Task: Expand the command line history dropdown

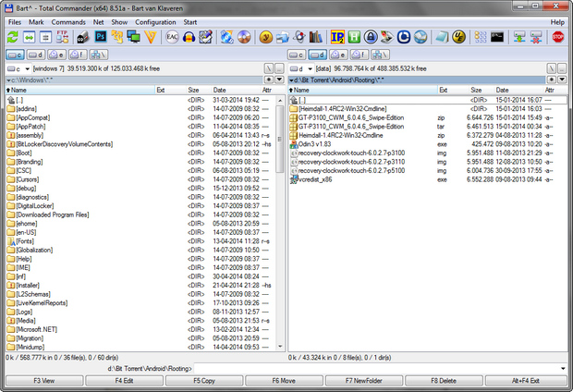Action: [x=563, y=369]
